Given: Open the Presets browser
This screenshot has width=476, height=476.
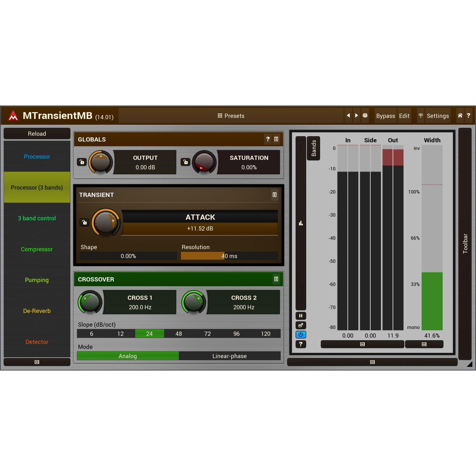Looking at the screenshot, I should 231,116.
